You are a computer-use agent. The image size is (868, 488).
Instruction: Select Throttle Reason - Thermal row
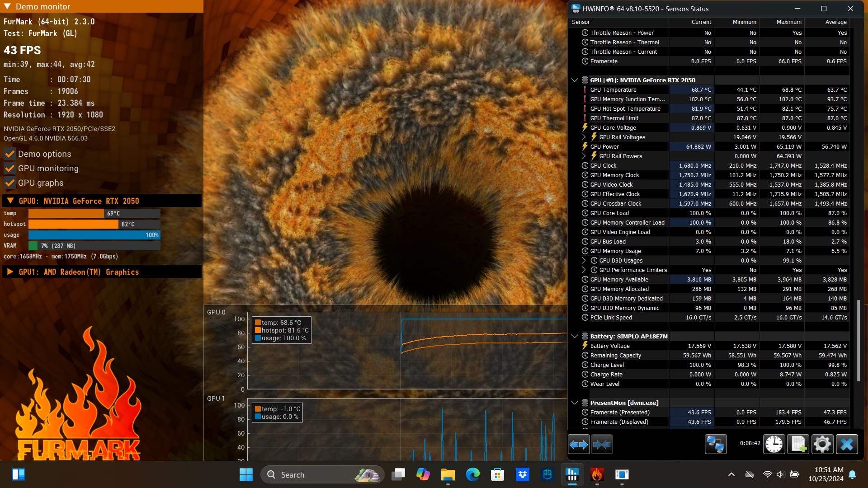pyautogui.click(x=709, y=42)
